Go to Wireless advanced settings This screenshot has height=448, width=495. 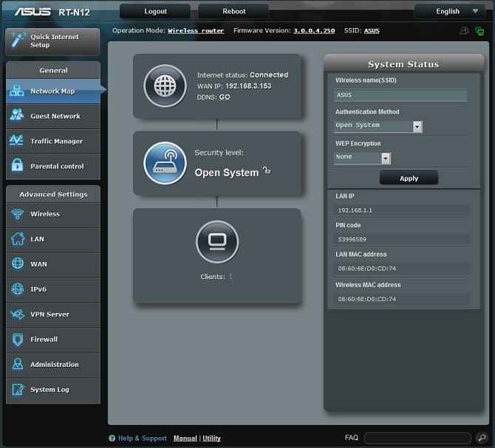53,214
